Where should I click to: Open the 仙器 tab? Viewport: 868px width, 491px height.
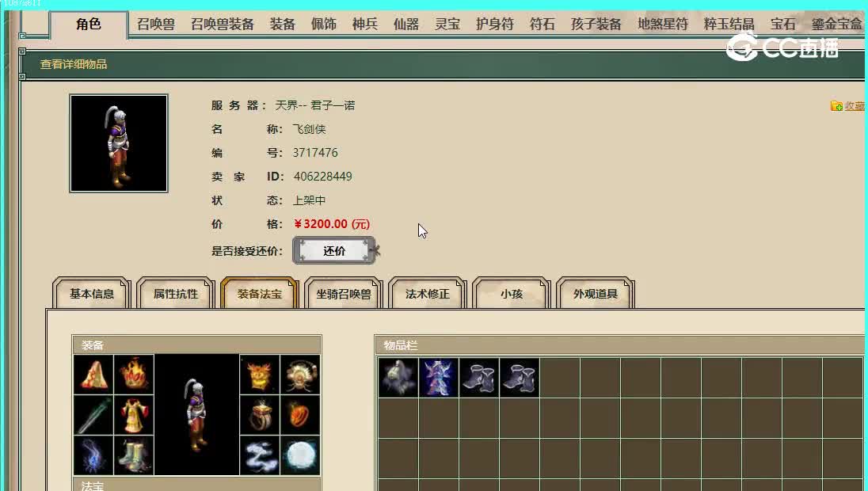(406, 25)
